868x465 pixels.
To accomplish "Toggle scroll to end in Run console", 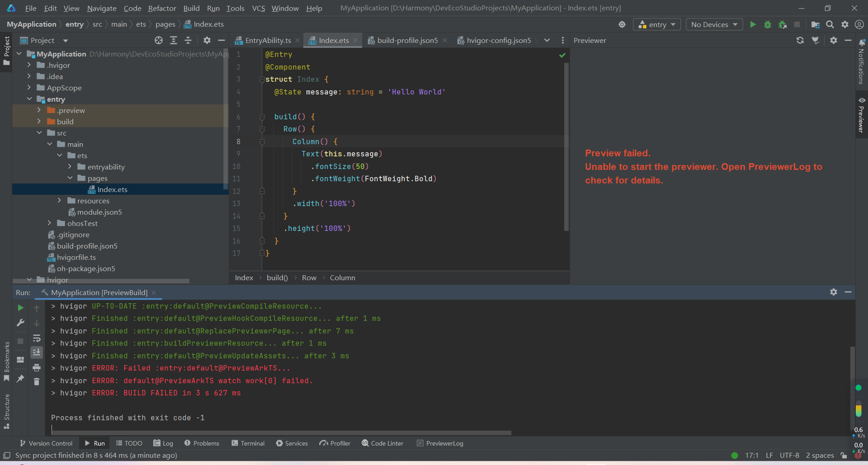I will pyautogui.click(x=37, y=352).
